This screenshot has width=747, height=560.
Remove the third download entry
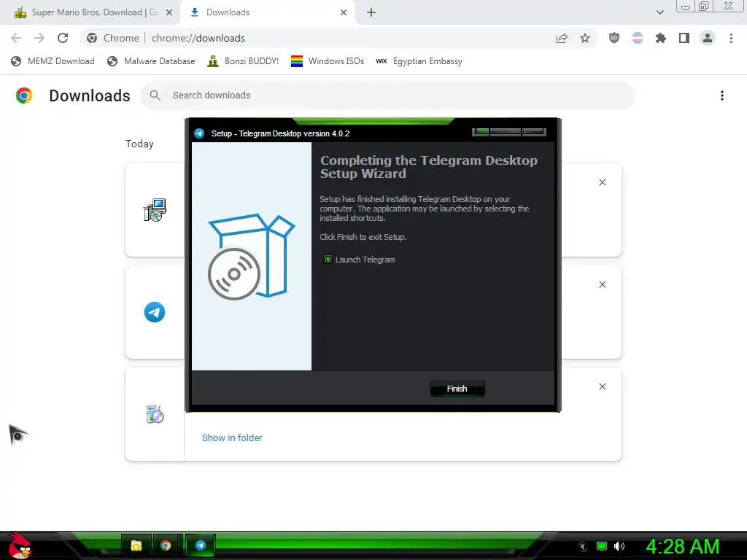coord(603,386)
